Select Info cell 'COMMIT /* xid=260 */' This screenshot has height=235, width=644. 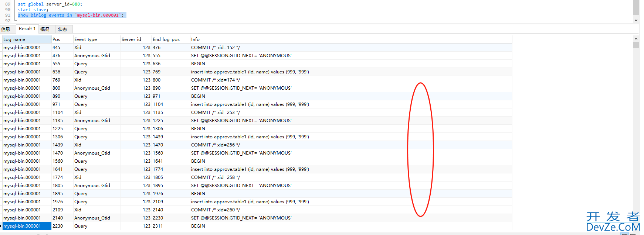351,210
